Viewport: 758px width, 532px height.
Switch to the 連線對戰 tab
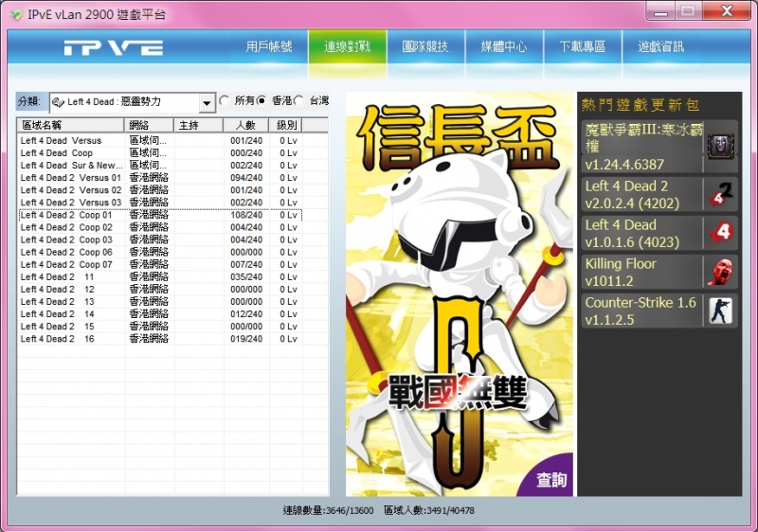[x=347, y=46]
